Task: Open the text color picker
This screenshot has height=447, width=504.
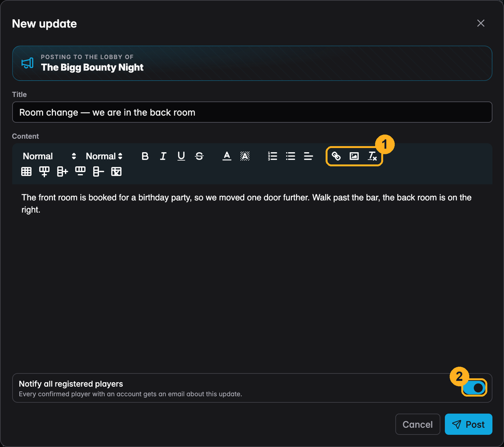Action: pyautogui.click(x=227, y=156)
